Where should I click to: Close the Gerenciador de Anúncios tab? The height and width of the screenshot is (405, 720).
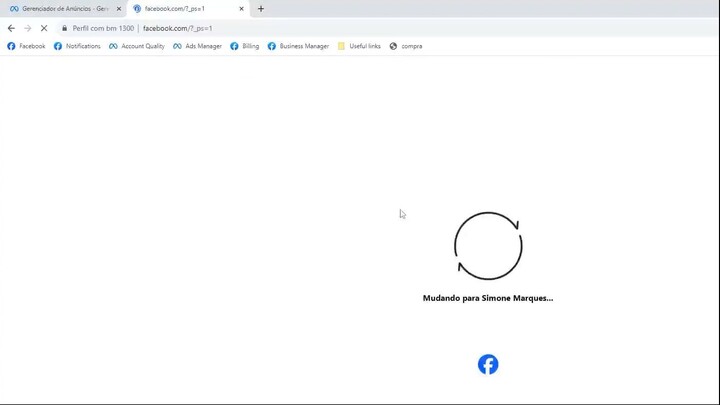119,9
